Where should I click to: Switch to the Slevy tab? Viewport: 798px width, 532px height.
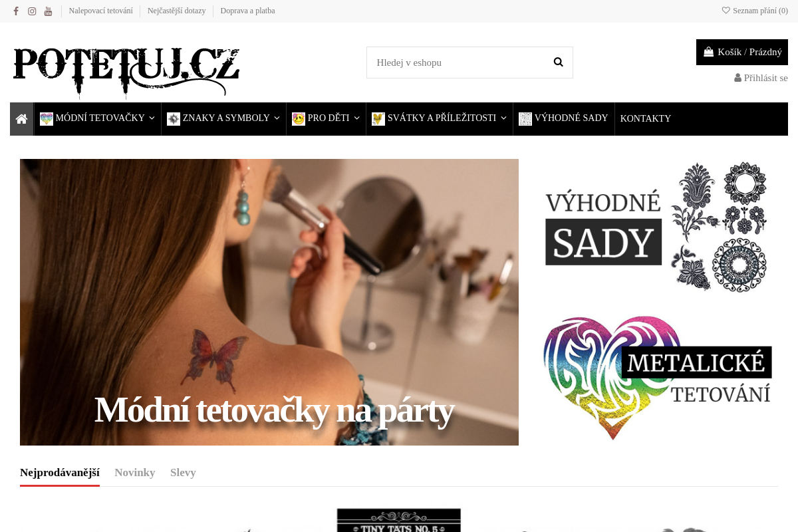[x=183, y=472]
